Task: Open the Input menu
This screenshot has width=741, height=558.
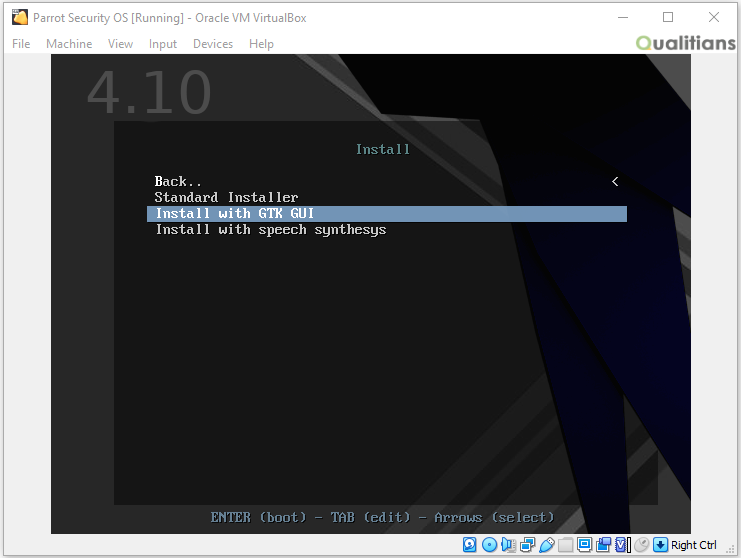Action: coord(163,44)
